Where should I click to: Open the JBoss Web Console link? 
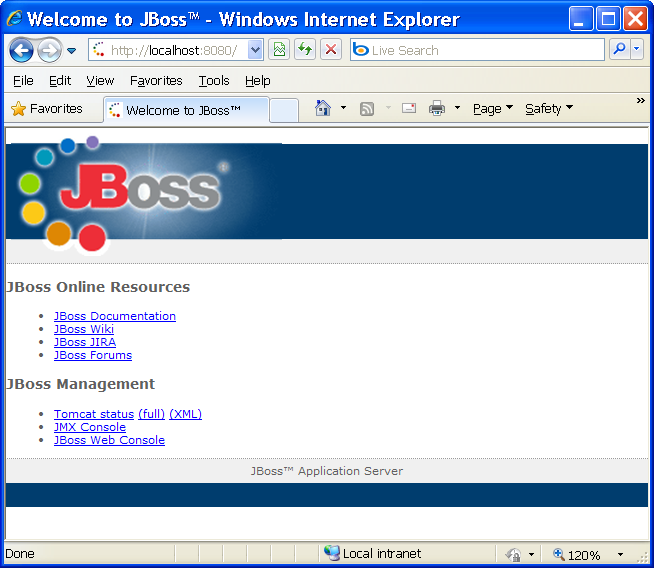point(109,440)
